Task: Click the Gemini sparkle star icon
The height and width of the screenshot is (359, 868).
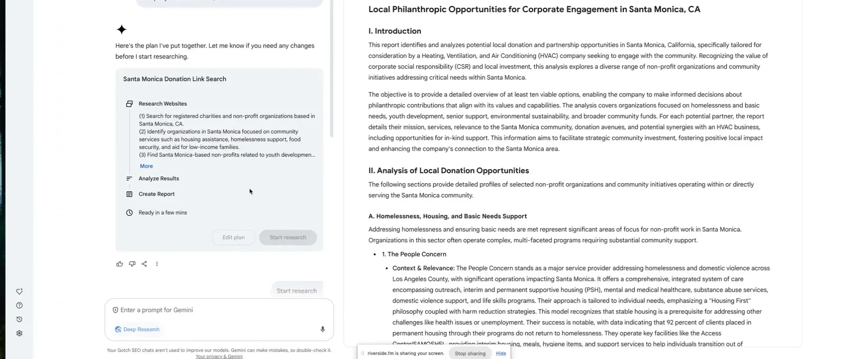Action: (x=122, y=30)
